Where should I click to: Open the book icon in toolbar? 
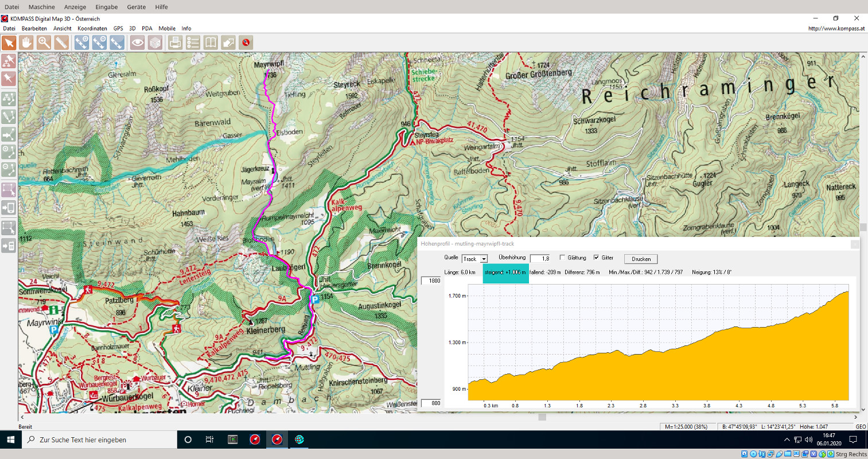point(211,42)
